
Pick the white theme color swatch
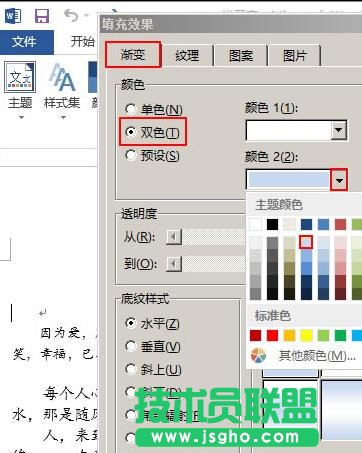pos(256,224)
